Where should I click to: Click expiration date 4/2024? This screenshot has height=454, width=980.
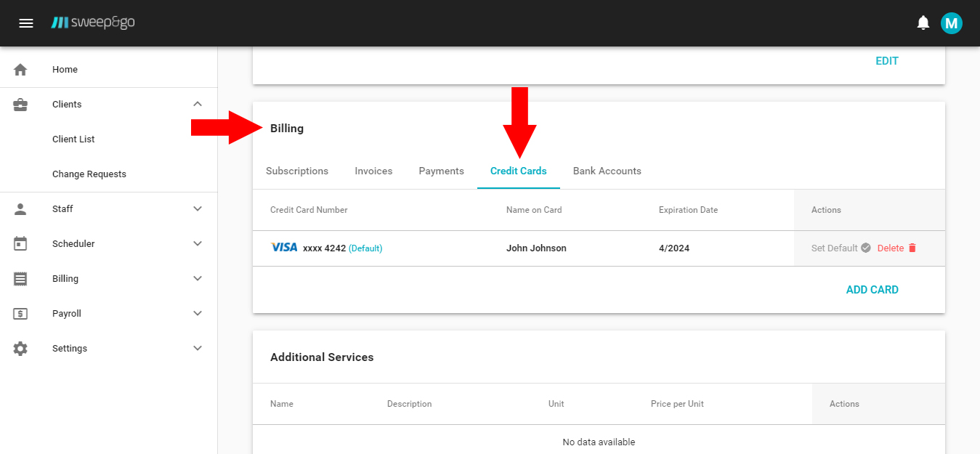pos(674,248)
